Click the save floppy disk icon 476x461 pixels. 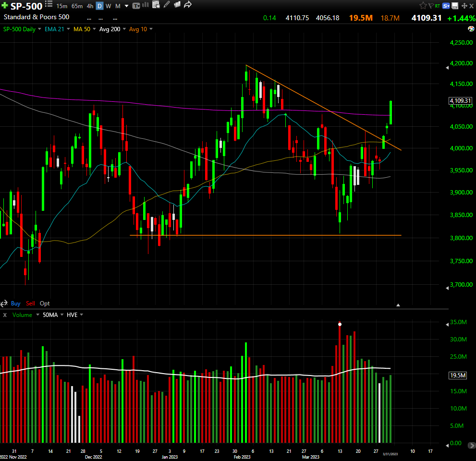(x=455, y=6)
